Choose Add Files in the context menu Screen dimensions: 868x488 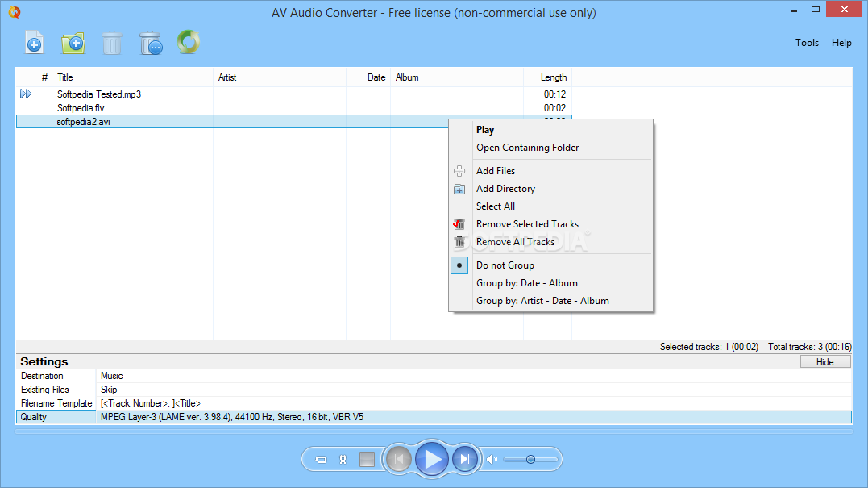tap(496, 171)
